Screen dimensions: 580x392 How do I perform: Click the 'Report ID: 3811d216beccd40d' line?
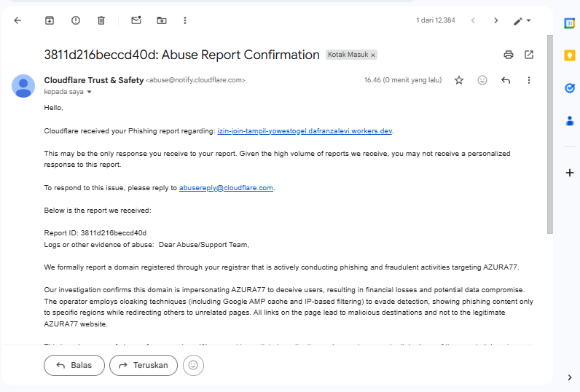[95, 233]
